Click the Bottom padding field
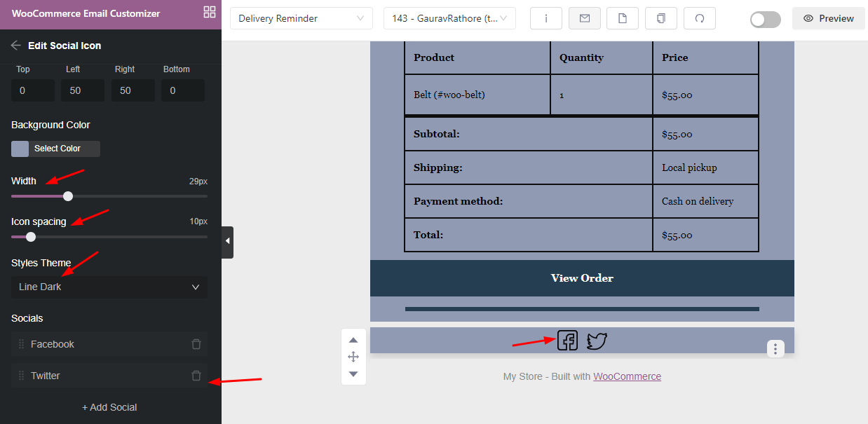This screenshot has height=424, width=868. click(183, 90)
